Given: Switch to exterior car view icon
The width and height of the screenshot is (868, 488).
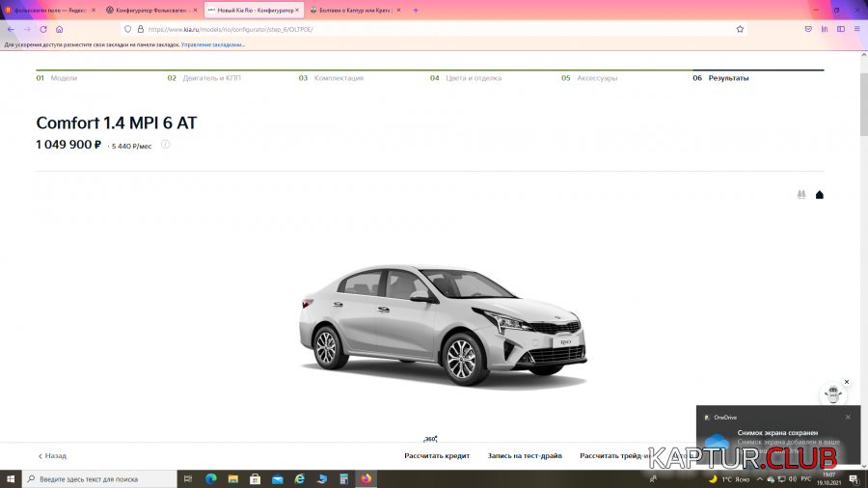Looking at the screenshot, I should pyautogui.click(x=819, y=195).
